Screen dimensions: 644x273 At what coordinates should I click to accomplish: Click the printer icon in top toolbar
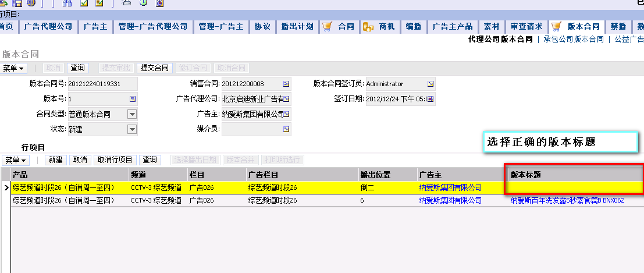pyautogui.click(x=127, y=3)
